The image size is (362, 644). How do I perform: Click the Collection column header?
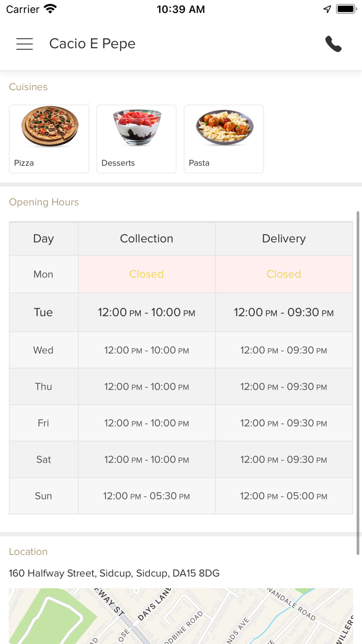tap(146, 239)
